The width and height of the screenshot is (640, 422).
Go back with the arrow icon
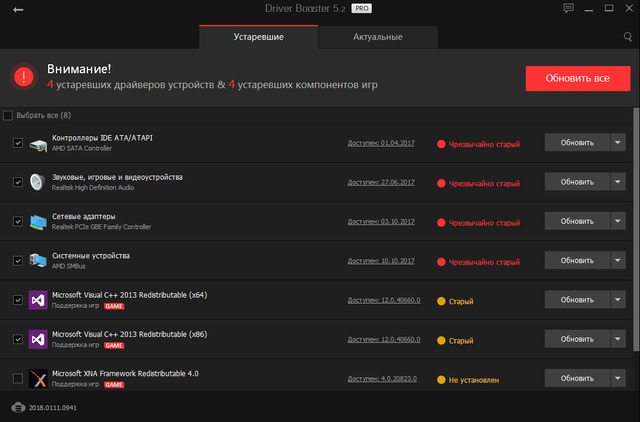pos(18,9)
